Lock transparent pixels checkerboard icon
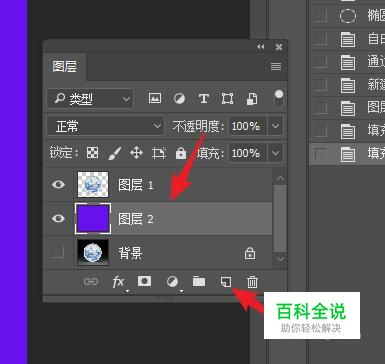This screenshot has width=385, height=364. coord(92,153)
